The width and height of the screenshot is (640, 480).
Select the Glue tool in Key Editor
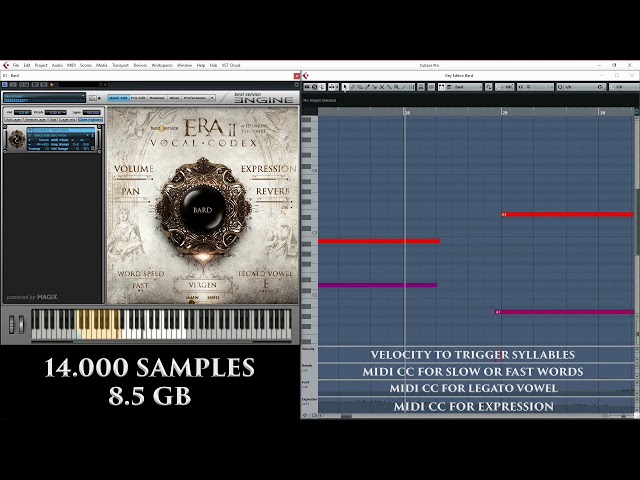[389, 87]
